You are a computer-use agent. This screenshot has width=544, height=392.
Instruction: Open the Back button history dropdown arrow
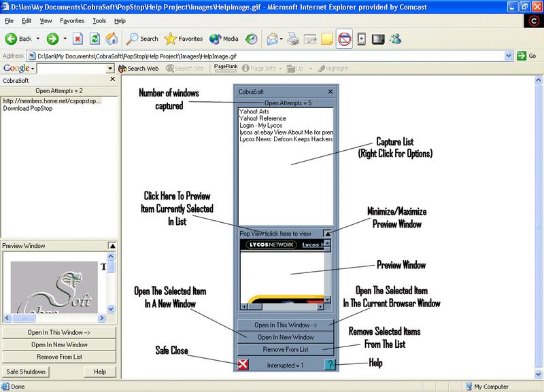pos(38,39)
